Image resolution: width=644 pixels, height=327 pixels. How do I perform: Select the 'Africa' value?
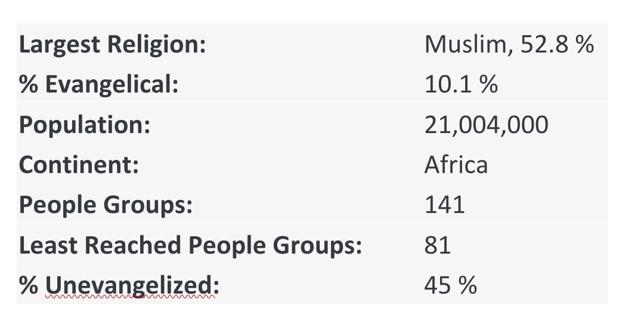click(x=456, y=164)
